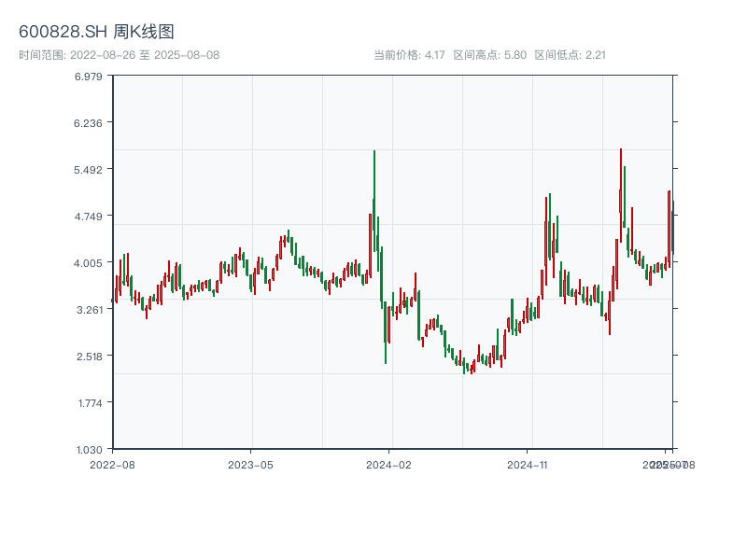Click the y-axis value 3.261

(90, 310)
